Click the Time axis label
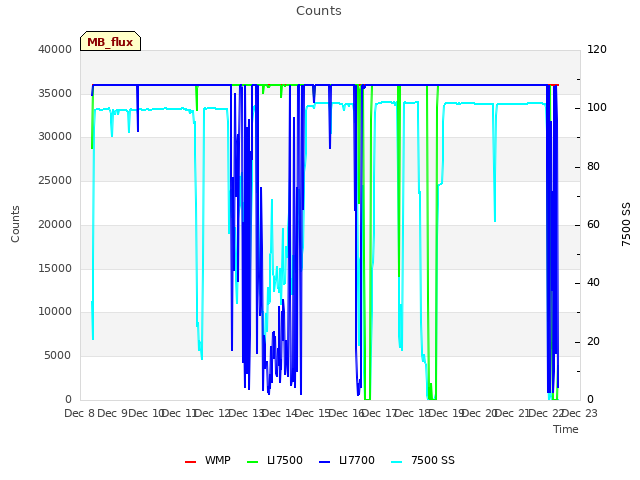 pos(566,429)
